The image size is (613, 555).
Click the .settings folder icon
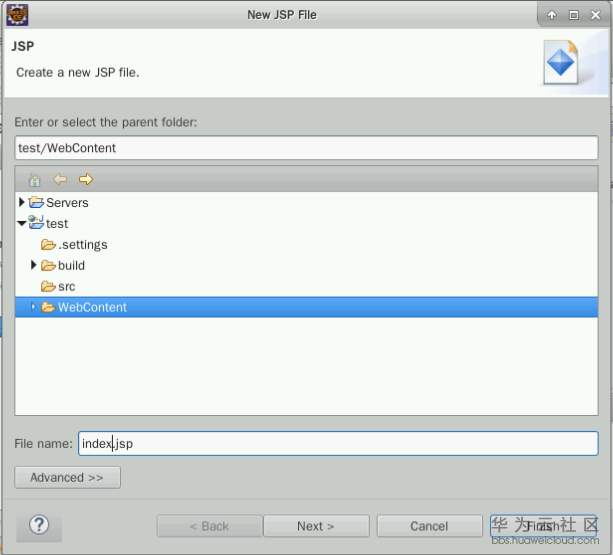click(48, 245)
